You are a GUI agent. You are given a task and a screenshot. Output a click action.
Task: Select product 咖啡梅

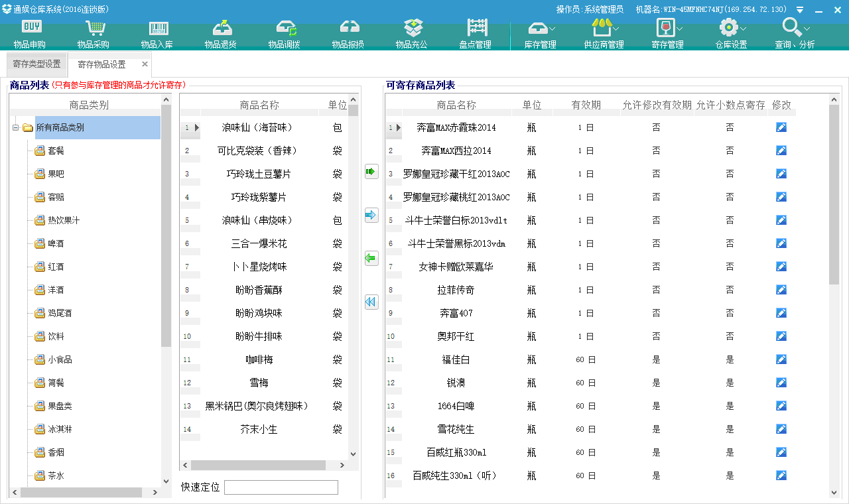[x=259, y=359]
